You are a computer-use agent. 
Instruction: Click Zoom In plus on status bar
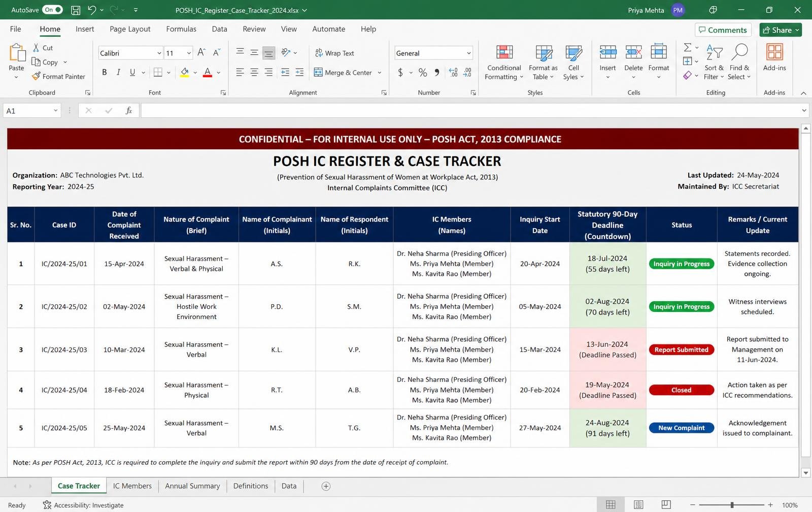click(x=770, y=505)
